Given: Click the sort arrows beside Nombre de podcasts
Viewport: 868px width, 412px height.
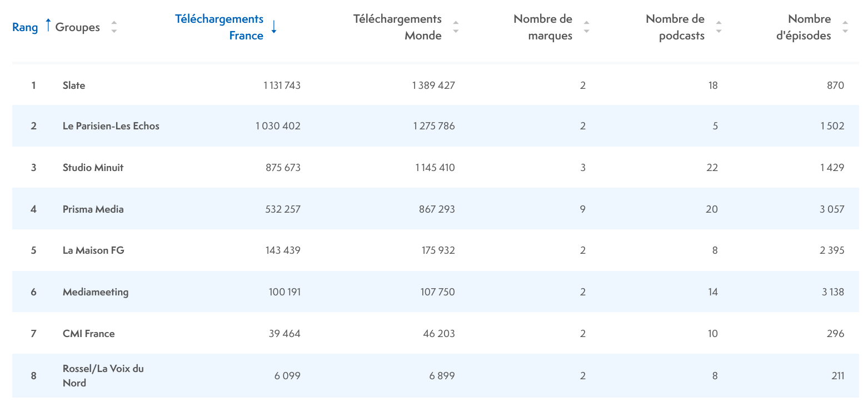Looking at the screenshot, I should click(x=719, y=27).
